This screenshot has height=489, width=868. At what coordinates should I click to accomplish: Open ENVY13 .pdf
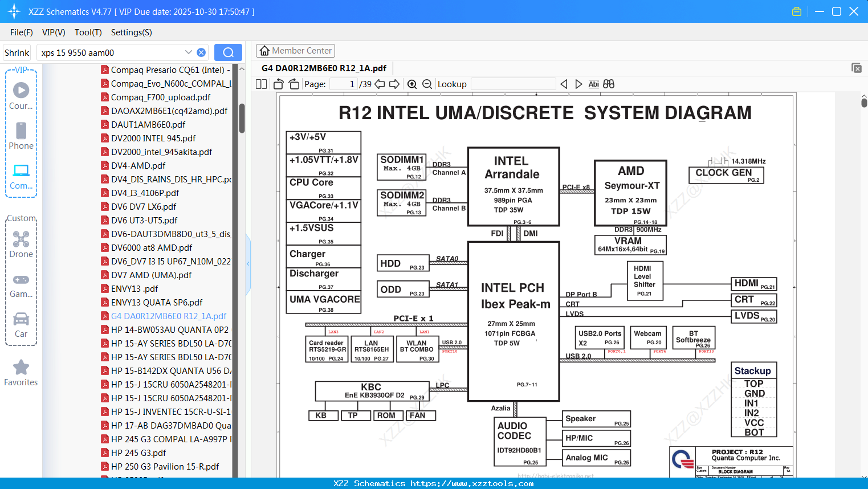pyautogui.click(x=130, y=288)
